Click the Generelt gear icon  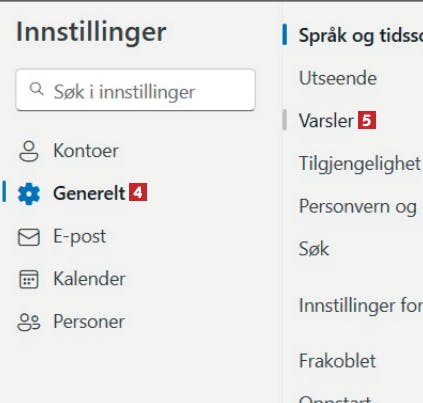pyautogui.click(x=29, y=194)
